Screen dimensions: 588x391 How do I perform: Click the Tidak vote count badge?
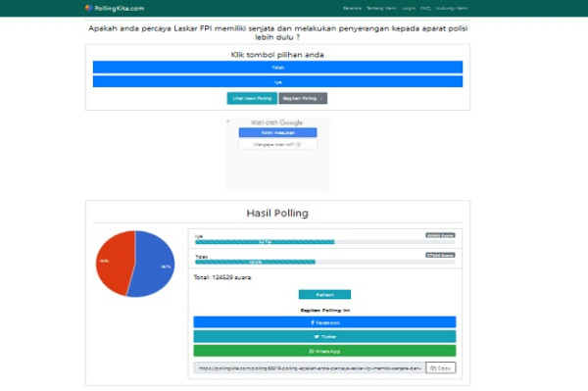(x=440, y=256)
